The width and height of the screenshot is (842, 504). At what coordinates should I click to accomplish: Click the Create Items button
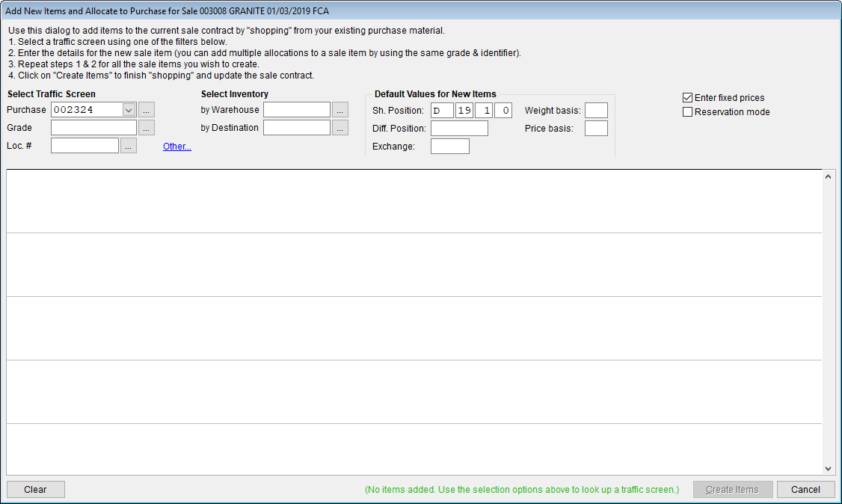[x=733, y=490]
